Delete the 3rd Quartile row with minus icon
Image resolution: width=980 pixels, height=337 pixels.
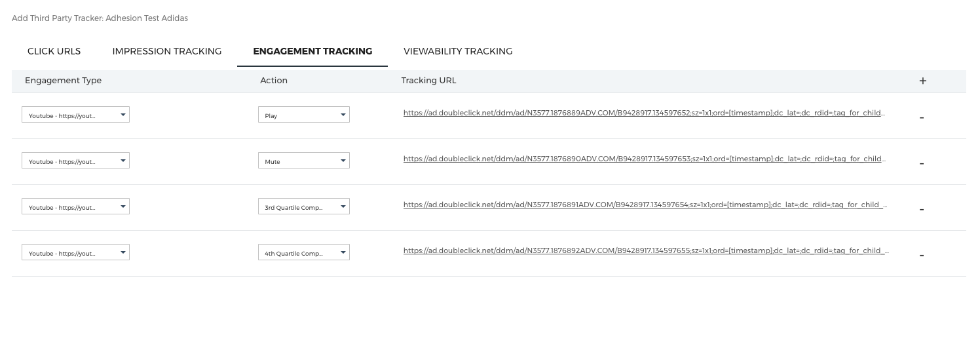pyautogui.click(x=922, y=210)
